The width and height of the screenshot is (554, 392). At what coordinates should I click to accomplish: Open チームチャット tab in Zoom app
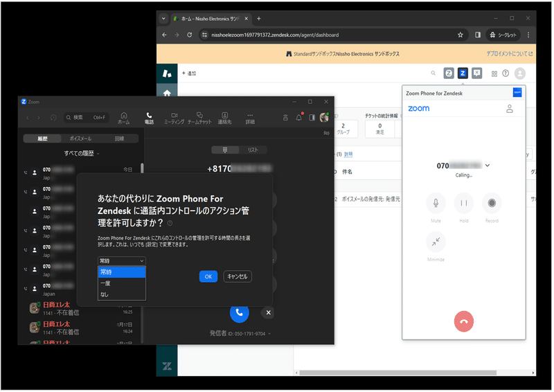point(200,118)
